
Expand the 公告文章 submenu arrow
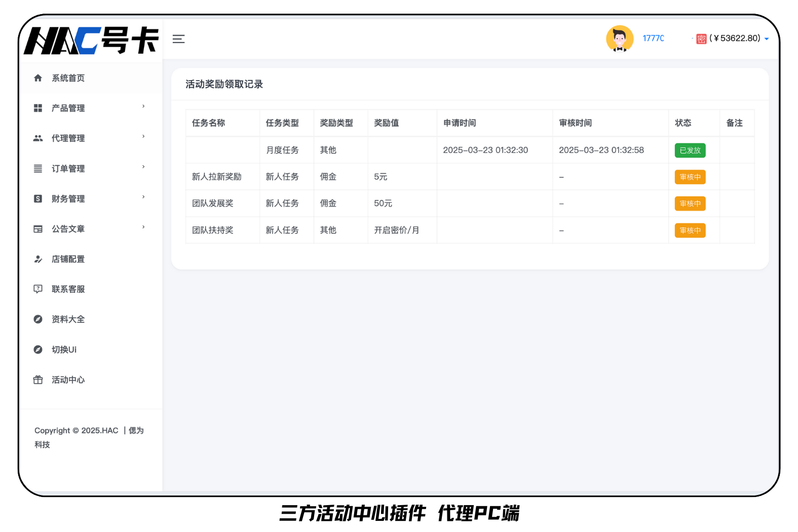pos(143,227)
